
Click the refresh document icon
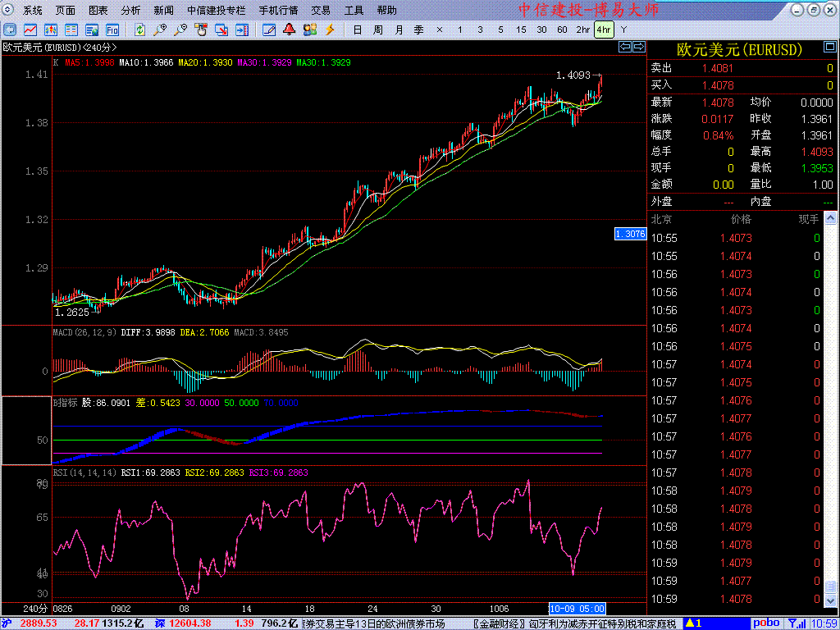click(139, 30)
